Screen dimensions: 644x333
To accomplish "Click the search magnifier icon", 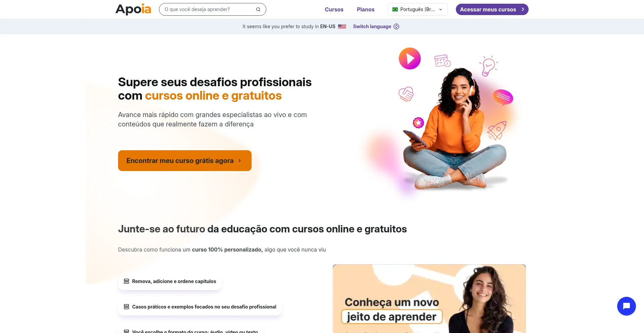I will point(258,9).
